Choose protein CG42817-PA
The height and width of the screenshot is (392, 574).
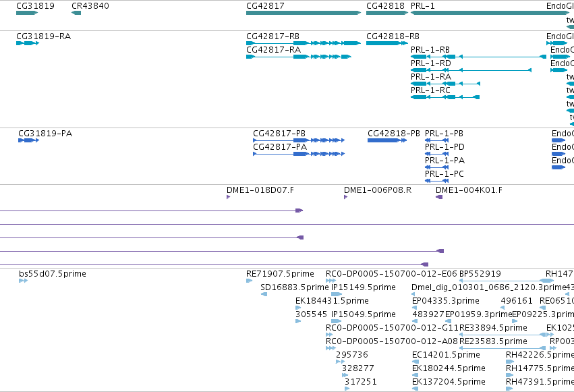[280, 147]
